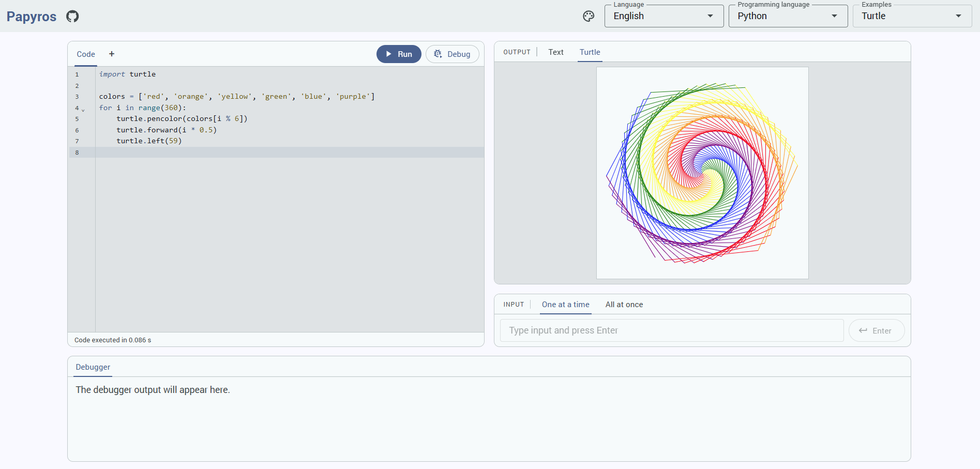This screenshot has height=469, width=980.
Task: Click the empty line 8 in editor
Action: pos(290,153)
